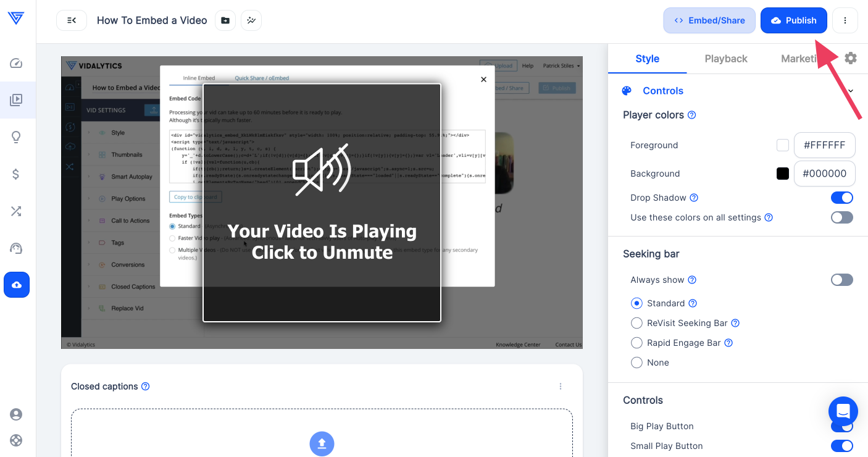Toggle the Small Play Button switch
The width and height of the screenshot is (868, 457).
point(842,446)
